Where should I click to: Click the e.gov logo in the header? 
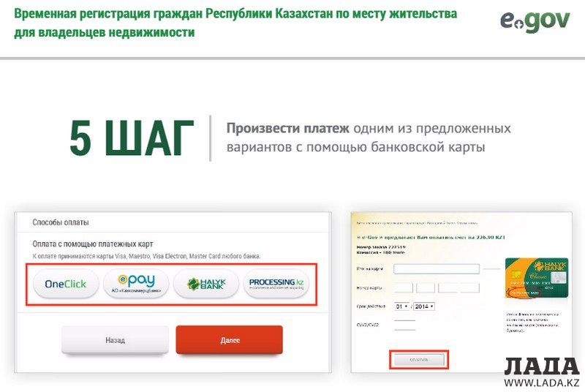tap(535, 21)
